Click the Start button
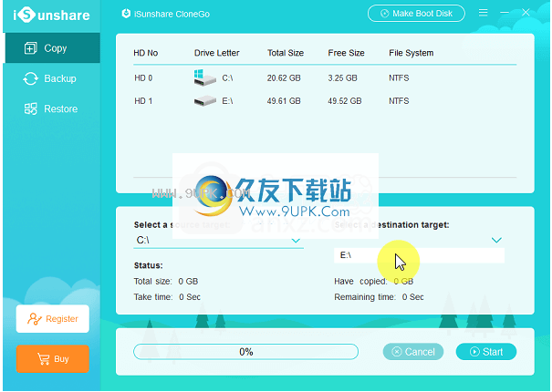The width and height of the screenshot is (552, 392). (x=485, y=352)
